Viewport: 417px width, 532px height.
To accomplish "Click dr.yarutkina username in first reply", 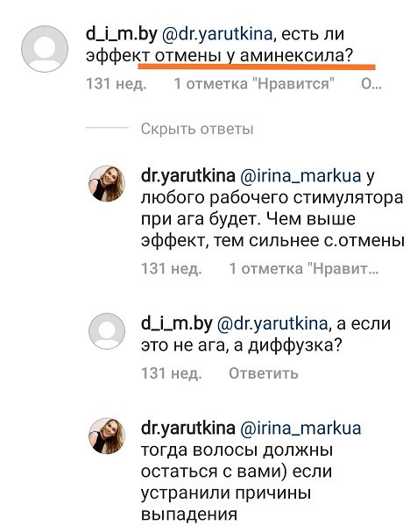I will 188,176.
